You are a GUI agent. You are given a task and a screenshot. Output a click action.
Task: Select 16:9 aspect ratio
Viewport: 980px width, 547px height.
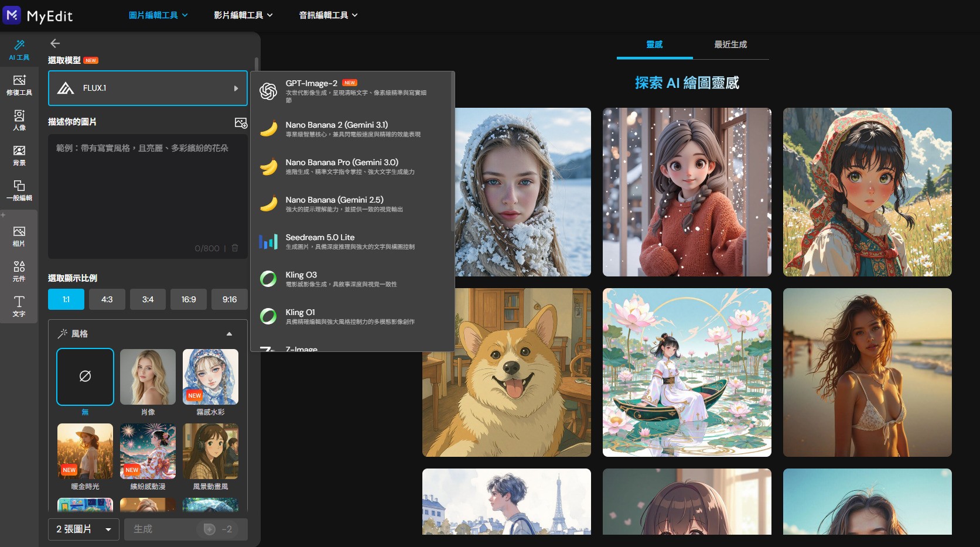189,299
